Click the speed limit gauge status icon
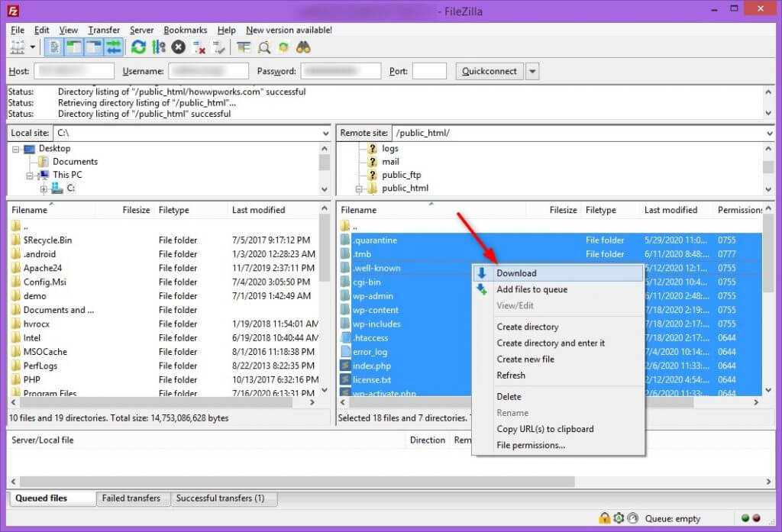This screenshot has height=532, width=782. pyautogui.click(x=632, y=518)
